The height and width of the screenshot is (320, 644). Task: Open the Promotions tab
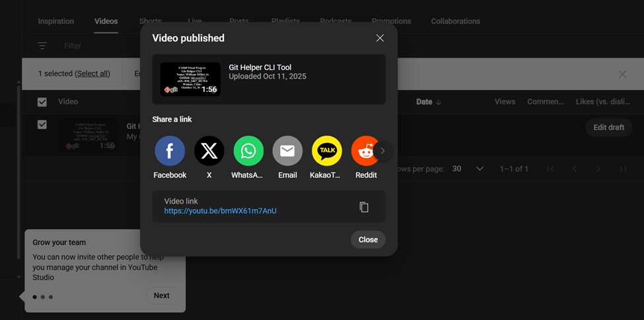click(392, 21)
